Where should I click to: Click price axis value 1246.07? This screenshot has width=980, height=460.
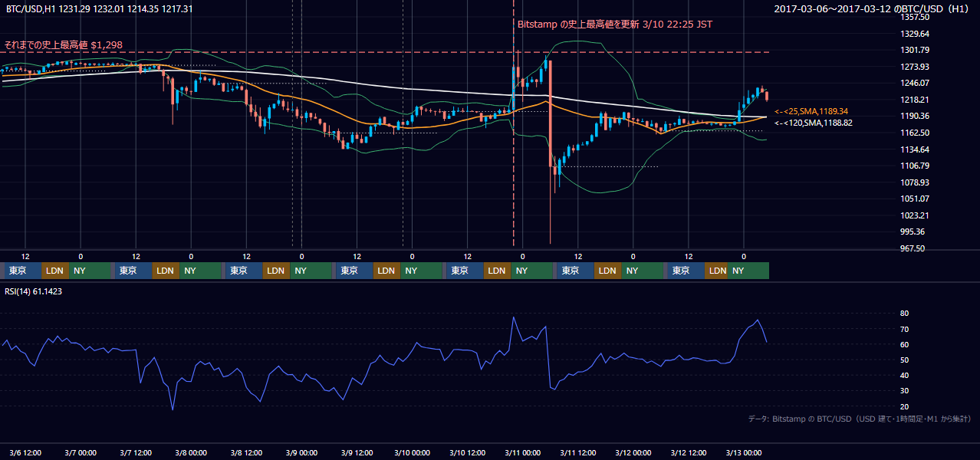[x=913, y=83]
